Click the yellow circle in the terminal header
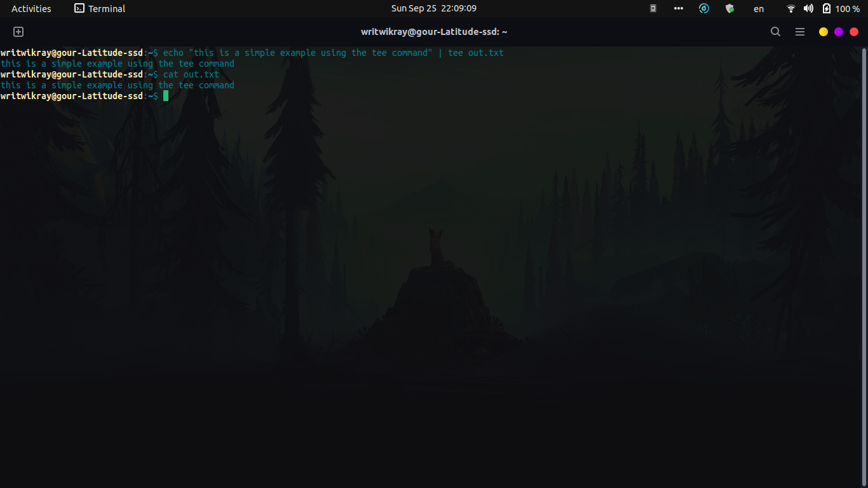The width and height of the screenshot is (868, 488). 823,30
